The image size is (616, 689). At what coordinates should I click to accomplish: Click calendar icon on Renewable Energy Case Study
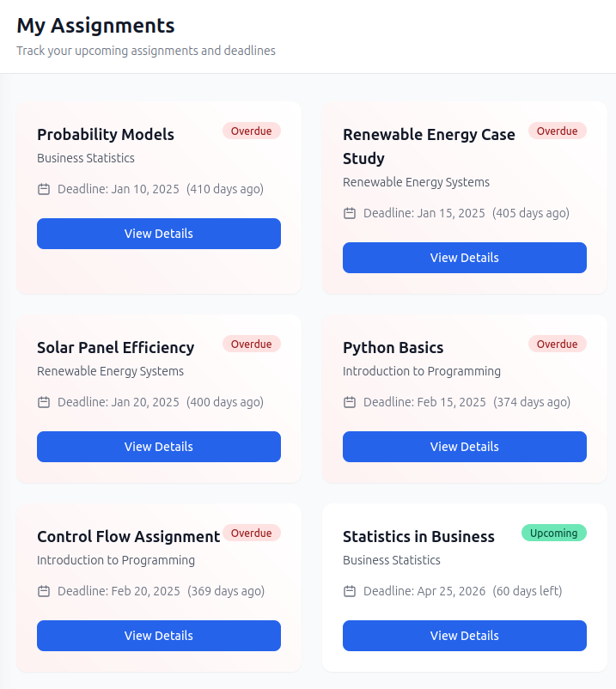[x=350, y=213]
